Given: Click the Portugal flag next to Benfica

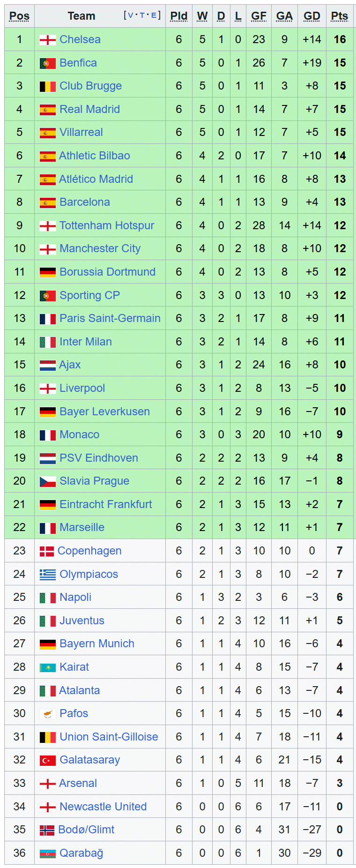Looking at the screenshot, I should tap(48, 63).
